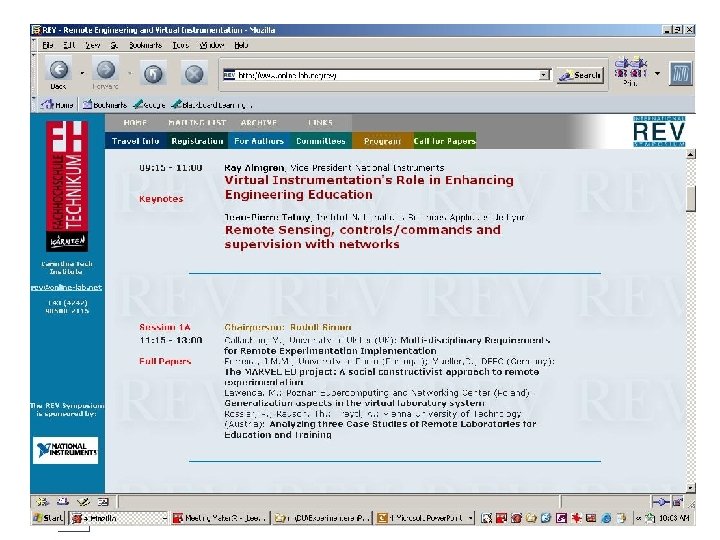Click the rev@online-lab.net email link
This screenshot has height=540, width=720.
coord(67,287)
